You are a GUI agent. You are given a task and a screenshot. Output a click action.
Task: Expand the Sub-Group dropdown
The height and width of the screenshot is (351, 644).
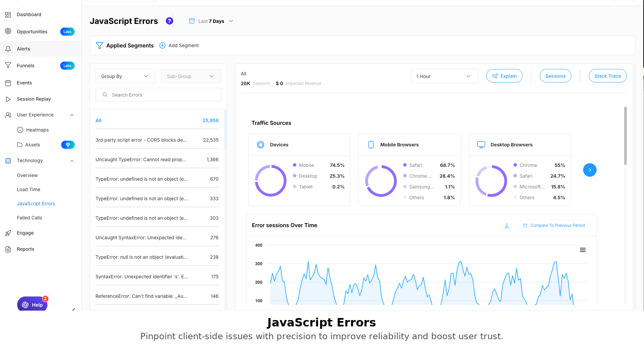pos(191,76)
